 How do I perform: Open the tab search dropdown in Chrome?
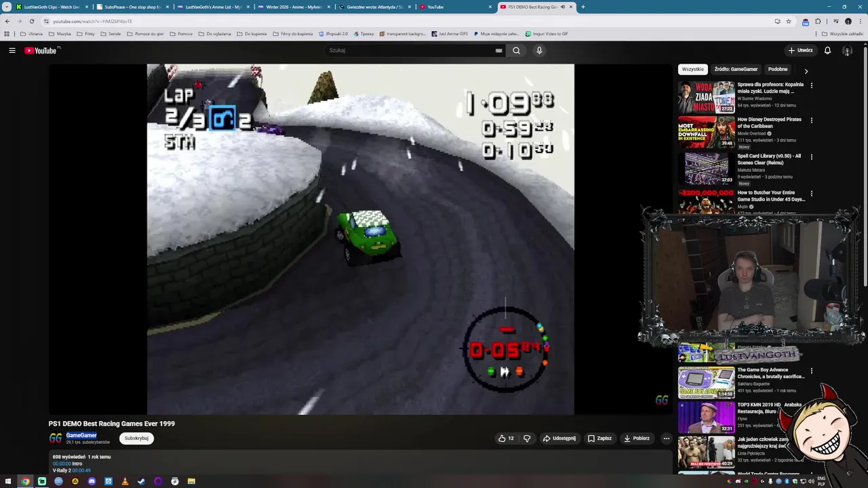(x=6, y=7)
